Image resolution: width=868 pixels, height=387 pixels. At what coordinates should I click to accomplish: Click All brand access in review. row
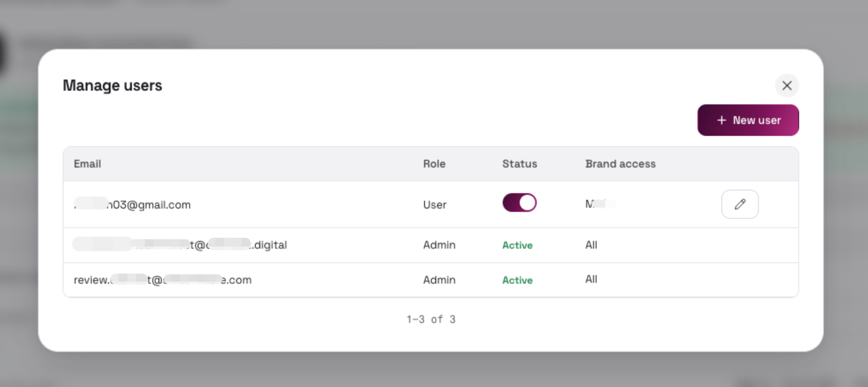pyautogui.click(x=591, y=279)
